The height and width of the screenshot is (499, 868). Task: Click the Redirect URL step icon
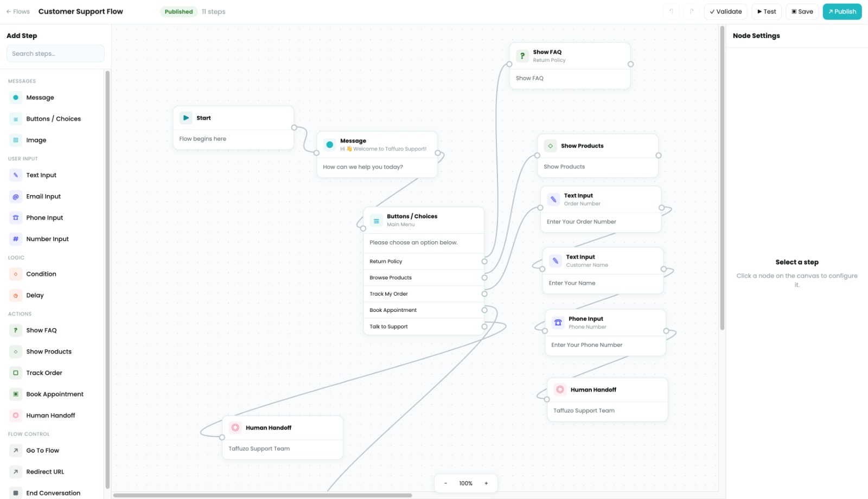16,472
